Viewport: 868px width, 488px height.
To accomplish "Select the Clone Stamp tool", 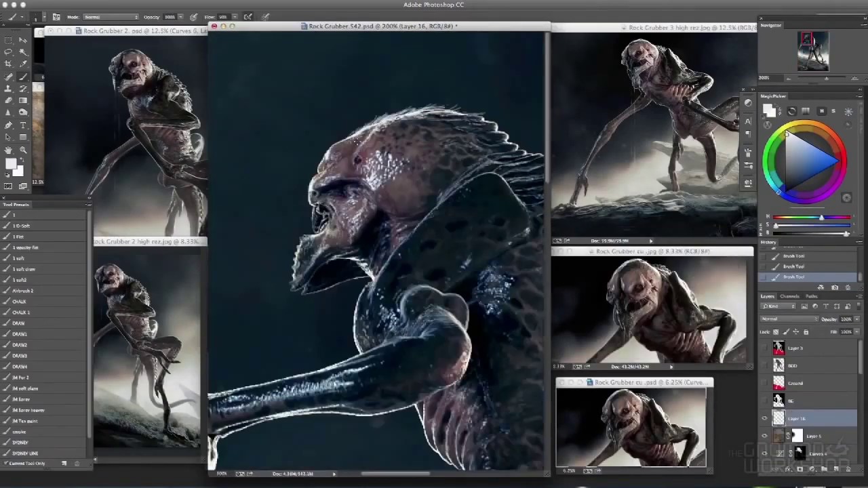I will (x=8, y=88).
